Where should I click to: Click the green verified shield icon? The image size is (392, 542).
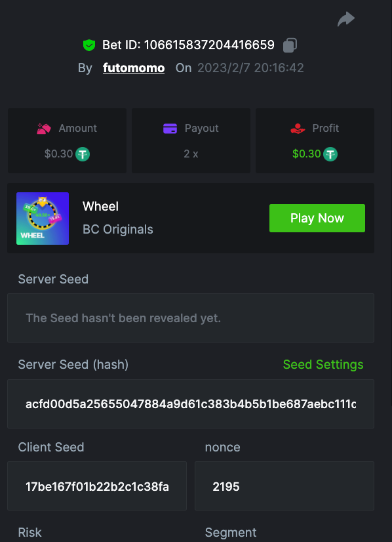(89, 45)
